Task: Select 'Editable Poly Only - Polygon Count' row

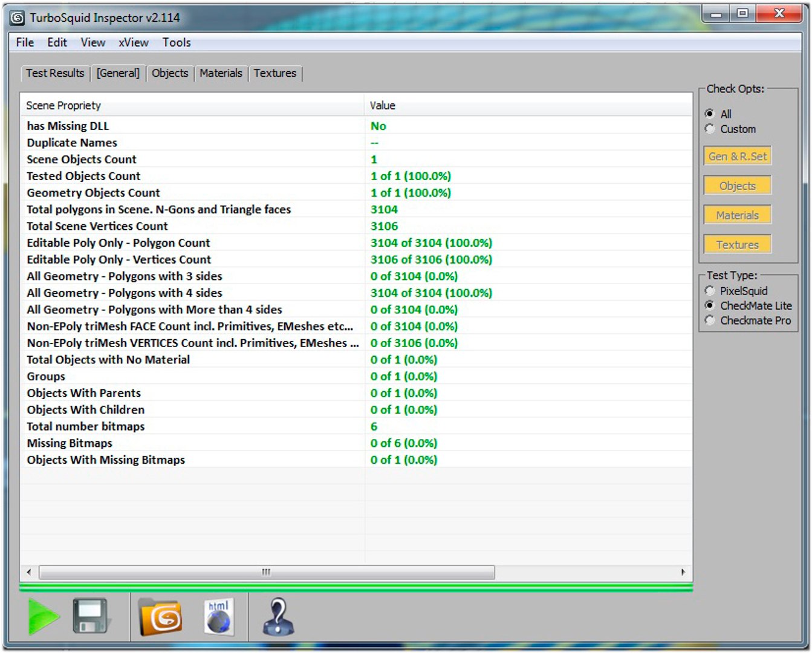Action: point(356,243)
